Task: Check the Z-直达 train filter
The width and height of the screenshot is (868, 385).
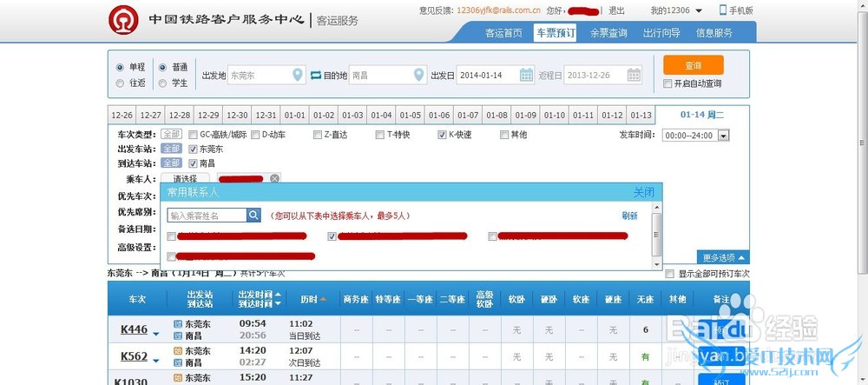Action: point(317,135)
